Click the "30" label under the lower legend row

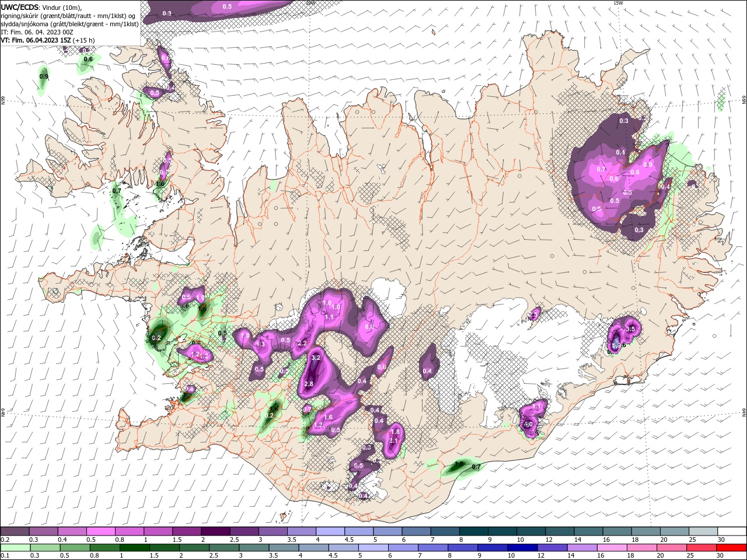coord(721,556)
